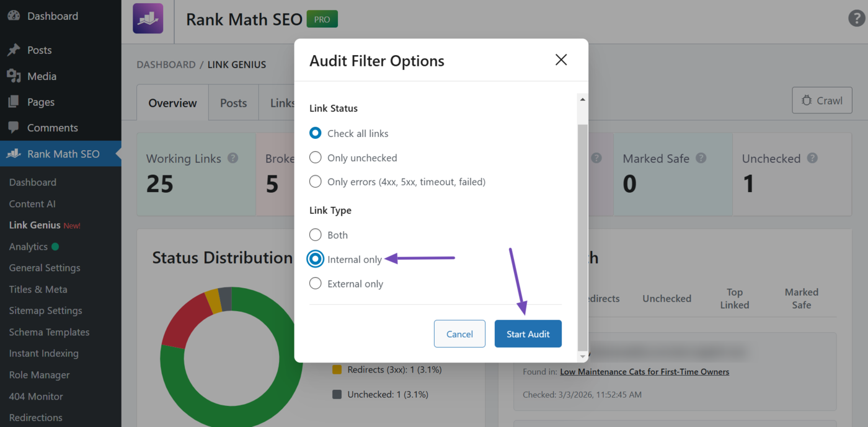Select "Only errors (4xx, 5xx, timeout, failed)"
868x427 pixels.
pyautogui.click(x=316, y=181)
